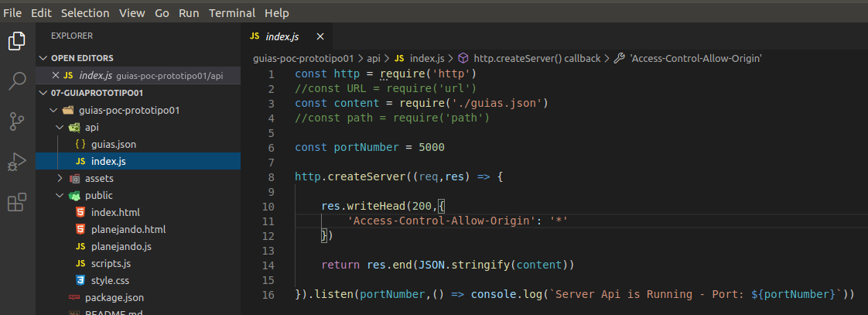This screenshot has height=315, width=868.
Task: Click the guias.json braces file icon
Action: click(x=80, y=145)
